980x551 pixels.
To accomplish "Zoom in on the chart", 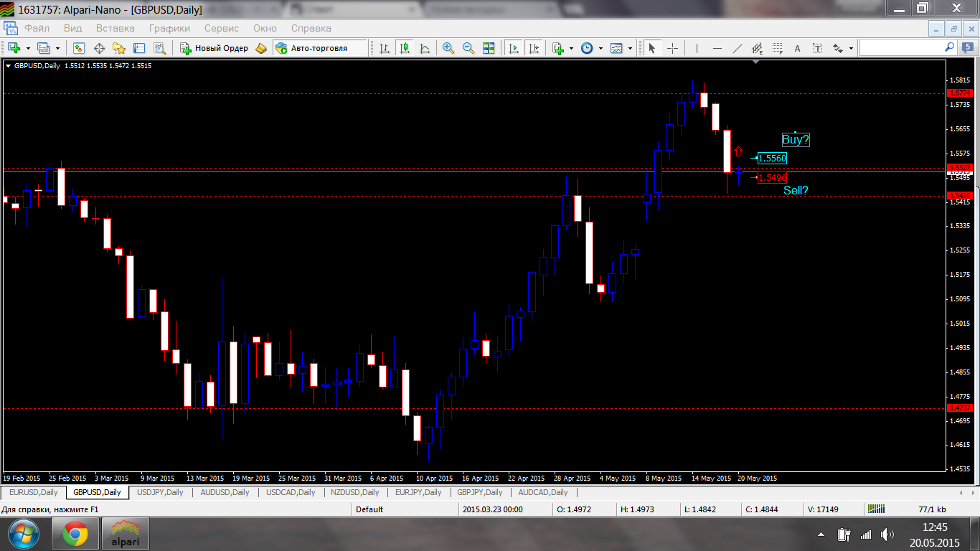I will coord(448,48).
